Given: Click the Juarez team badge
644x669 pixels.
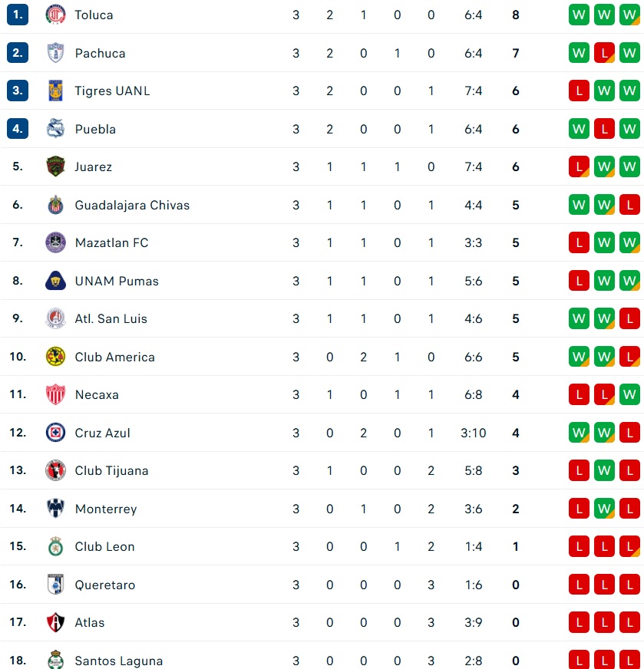Looking at the screenshot, I should tap(55, 166).
